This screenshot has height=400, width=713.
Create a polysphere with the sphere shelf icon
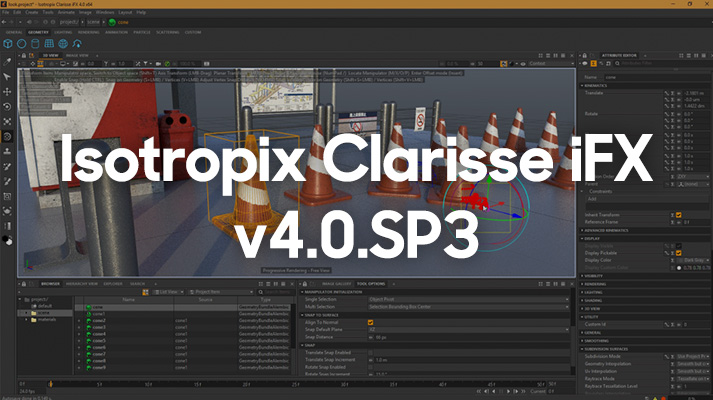tap(21, 44)
